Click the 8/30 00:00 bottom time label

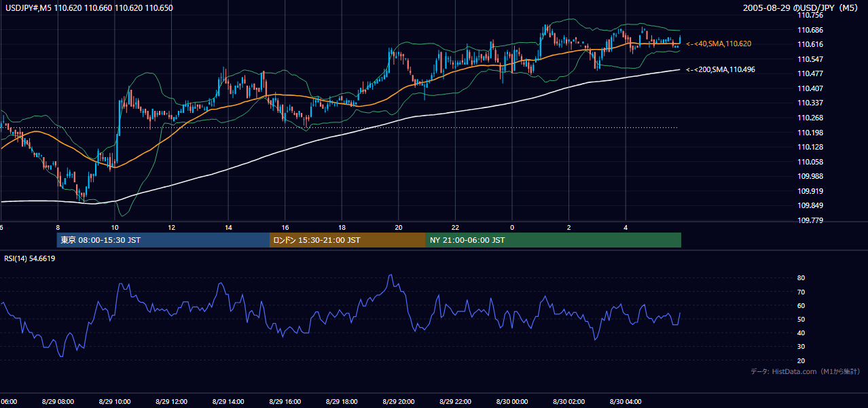coord(512,401)
